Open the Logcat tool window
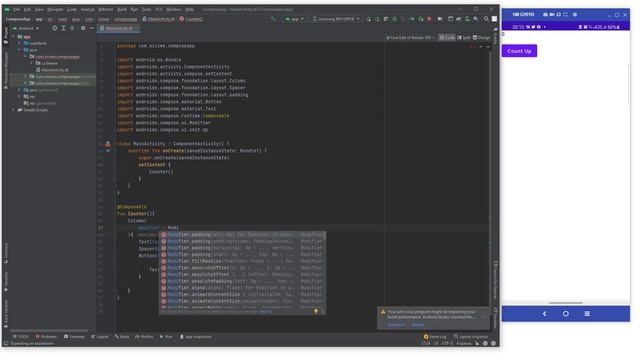 tap(100, 337)
